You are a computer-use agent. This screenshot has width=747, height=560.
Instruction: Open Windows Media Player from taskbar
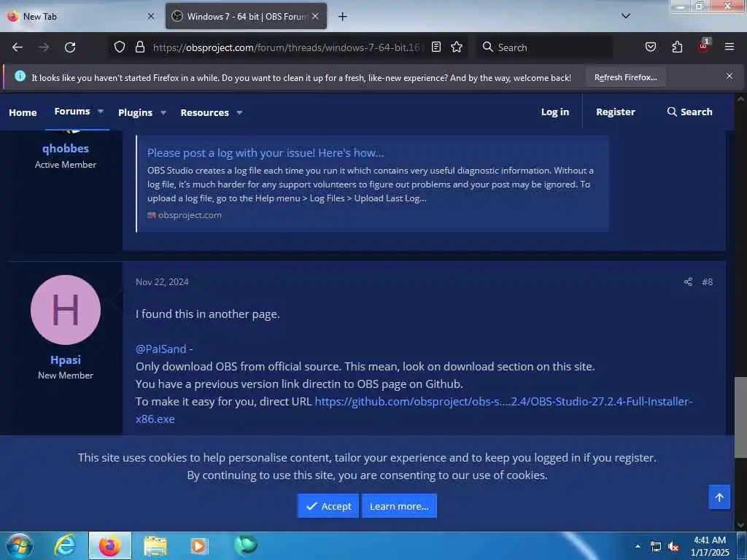198,546
